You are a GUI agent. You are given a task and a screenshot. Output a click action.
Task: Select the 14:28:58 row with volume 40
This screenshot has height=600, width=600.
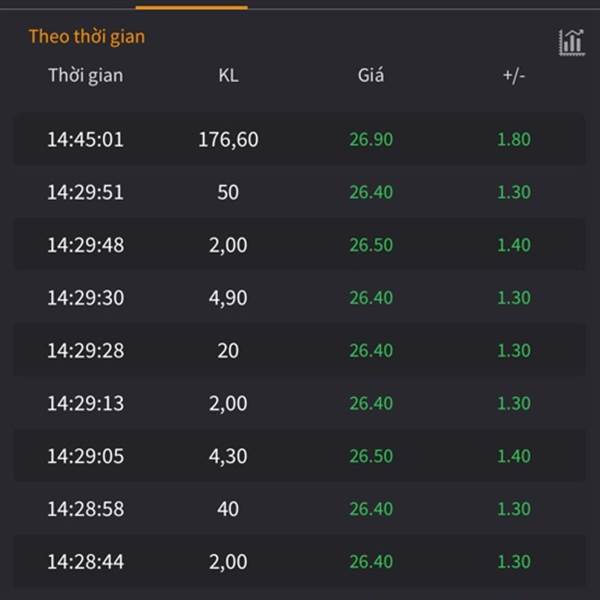point(300,509)
